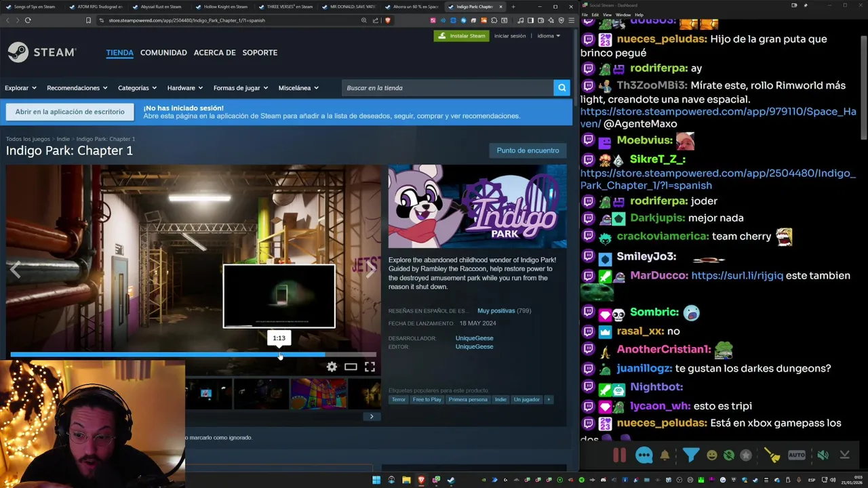Open the ACERCA DE tab
This screenshot has width=868, height=488.
(214, 52)
